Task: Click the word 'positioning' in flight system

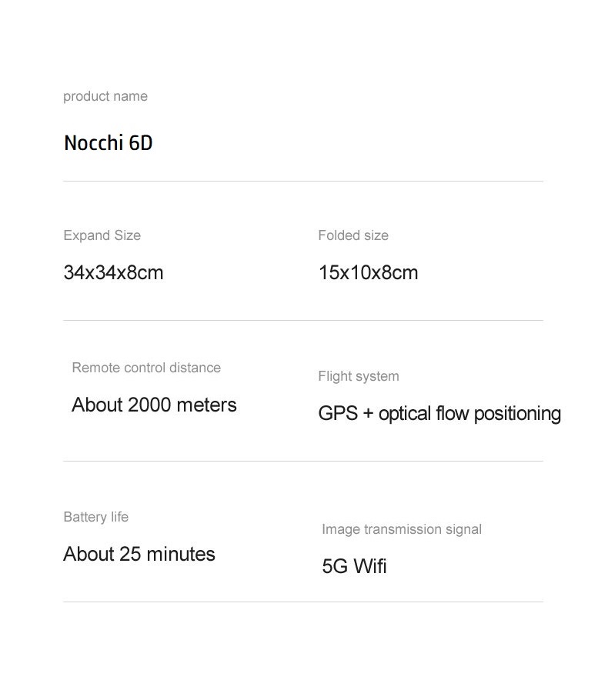Action: pyautogui.click(x=517, y=413)
